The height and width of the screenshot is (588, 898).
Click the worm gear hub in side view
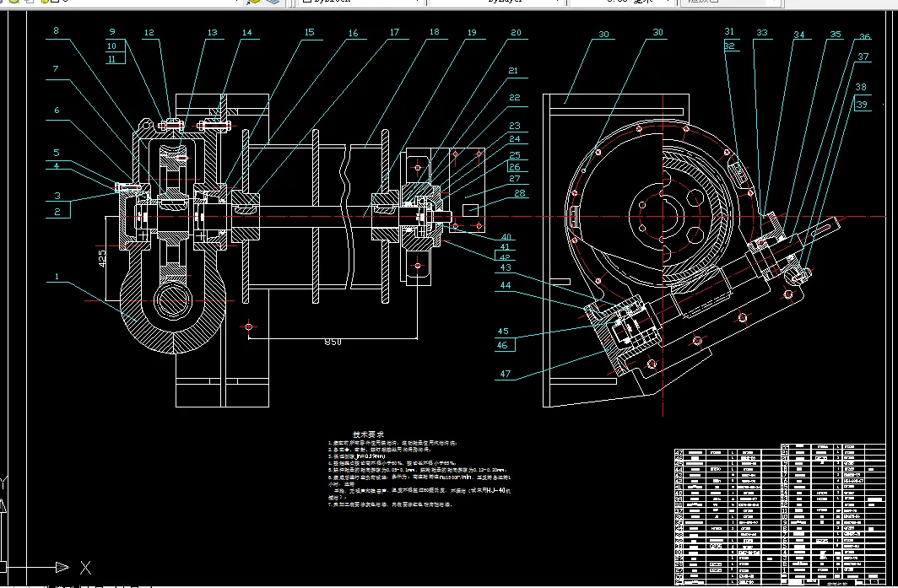(663, 217)
